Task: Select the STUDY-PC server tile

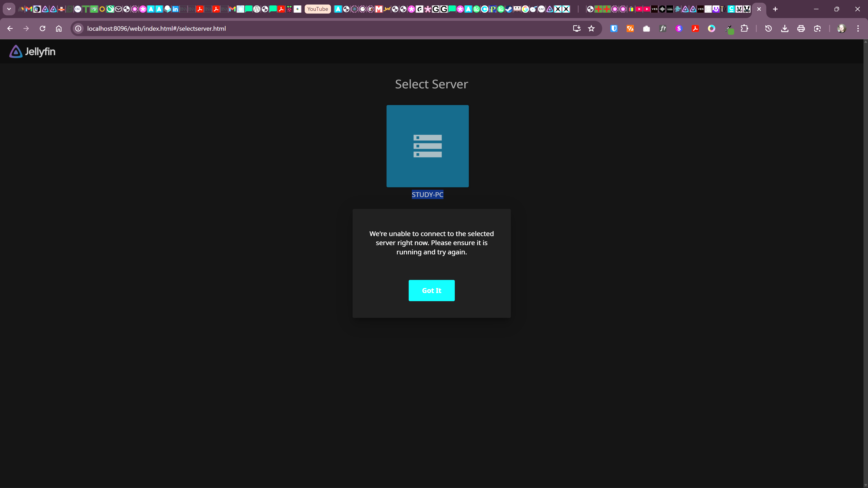Action: (x=427, y=146)
